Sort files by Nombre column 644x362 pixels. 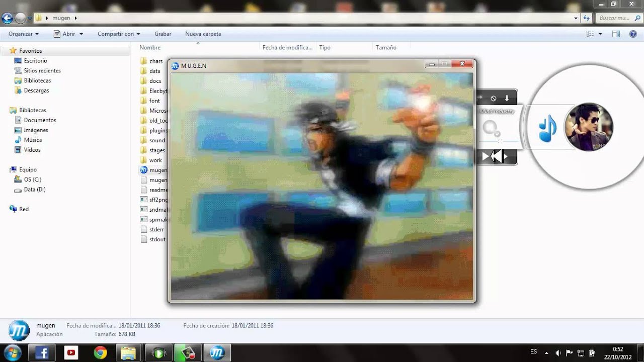pos(150,47)
